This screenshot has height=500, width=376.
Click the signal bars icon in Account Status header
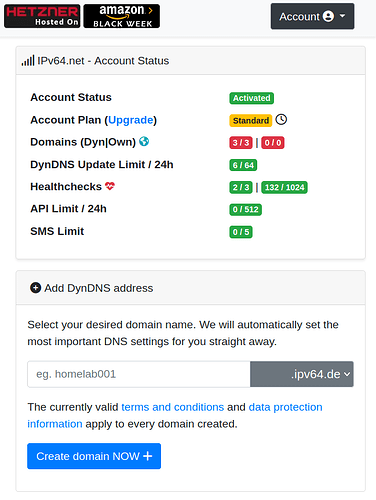tap(28, 61)
